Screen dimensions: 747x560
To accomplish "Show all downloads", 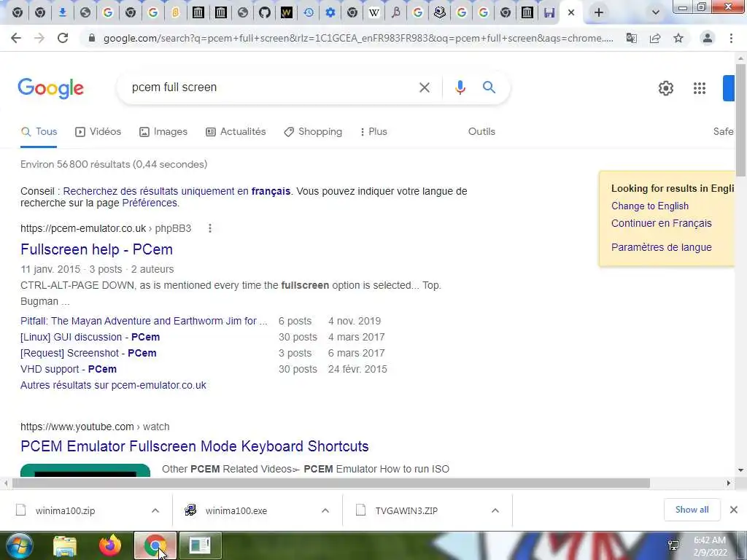I will (x=692, y=510).
